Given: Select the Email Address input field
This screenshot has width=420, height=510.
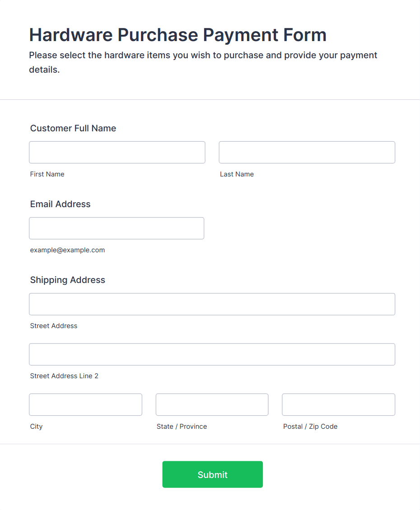Looking at the screenshot, I should click(117, 228).
